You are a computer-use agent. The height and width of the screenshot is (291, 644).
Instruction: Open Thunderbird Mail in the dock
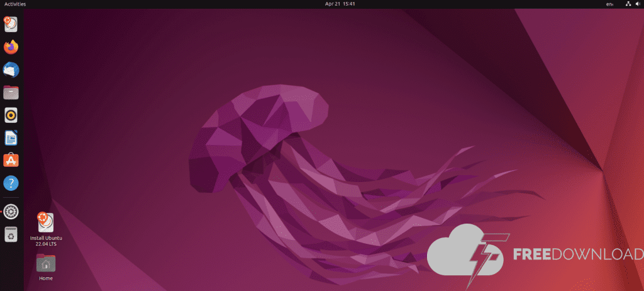pos(11,70)
